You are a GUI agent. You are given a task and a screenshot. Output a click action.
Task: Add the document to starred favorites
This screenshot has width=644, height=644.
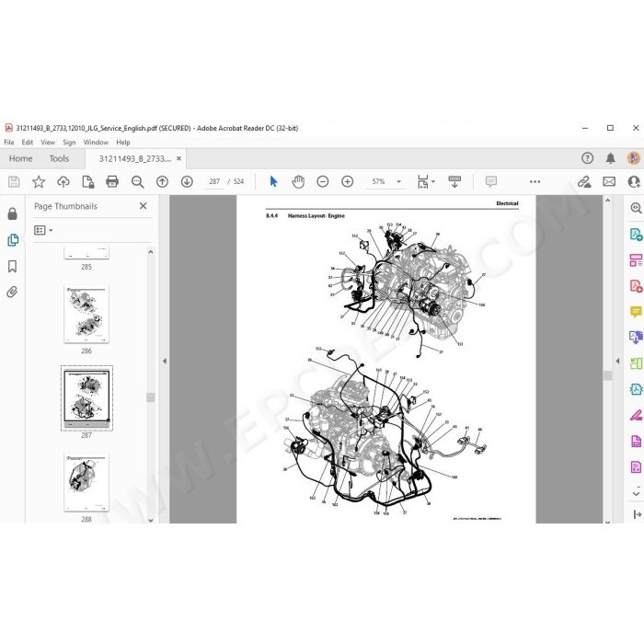(39, 181)
